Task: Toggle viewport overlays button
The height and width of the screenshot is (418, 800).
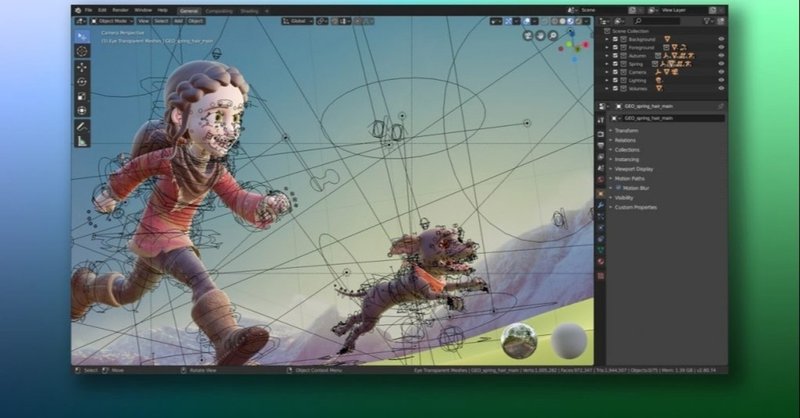Action: click(x=527, y=21)
